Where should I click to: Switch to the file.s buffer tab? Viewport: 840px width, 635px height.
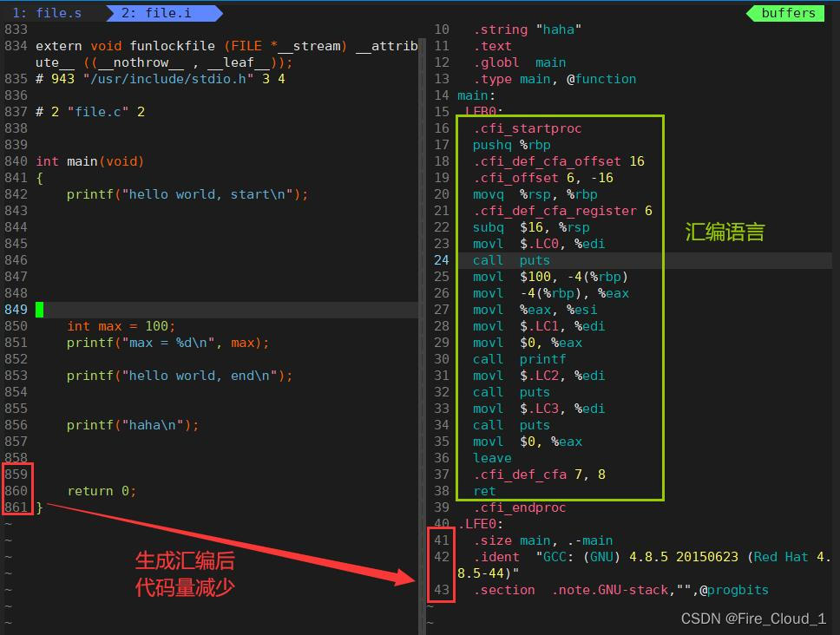(x=47, y=13)
